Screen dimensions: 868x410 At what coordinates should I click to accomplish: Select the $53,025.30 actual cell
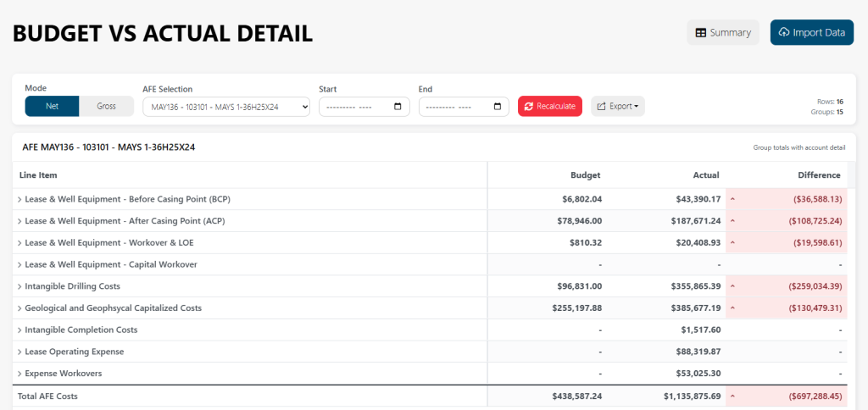666,374
